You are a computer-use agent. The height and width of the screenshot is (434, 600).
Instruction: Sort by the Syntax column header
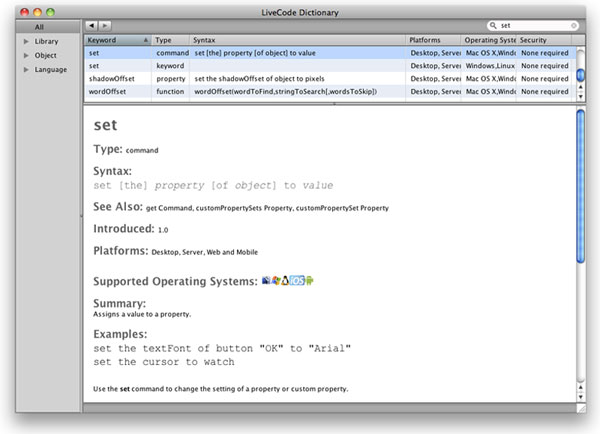[x=297, y=40]
